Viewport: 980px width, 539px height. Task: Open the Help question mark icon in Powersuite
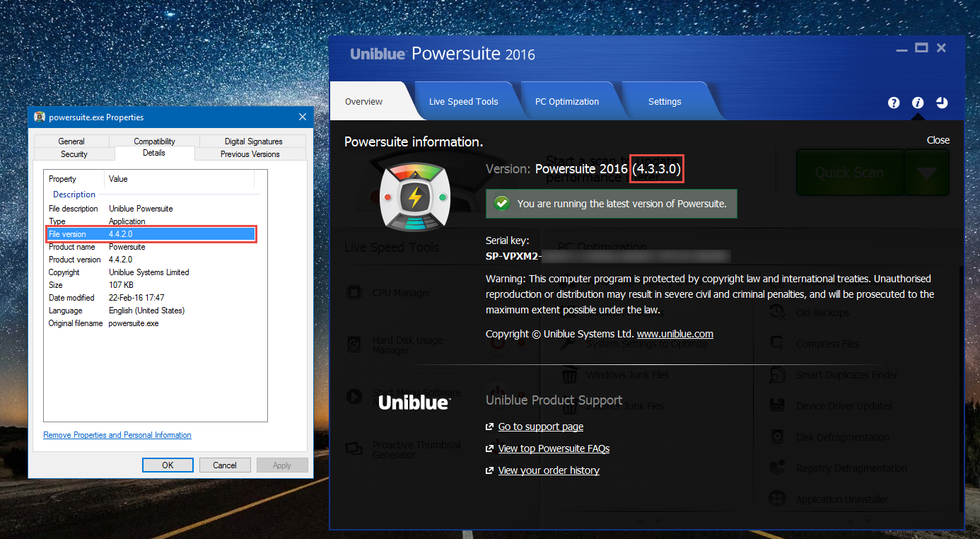coord(894,103)
